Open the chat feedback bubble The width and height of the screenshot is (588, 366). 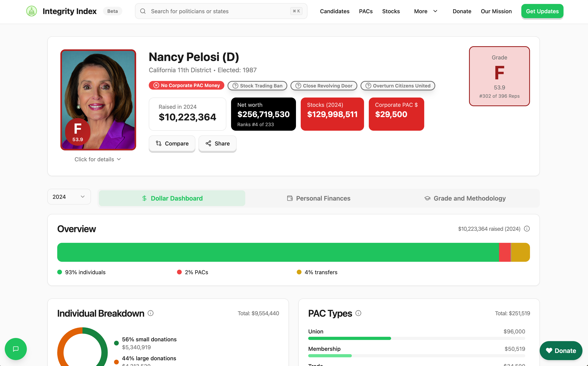click(15, 349)
